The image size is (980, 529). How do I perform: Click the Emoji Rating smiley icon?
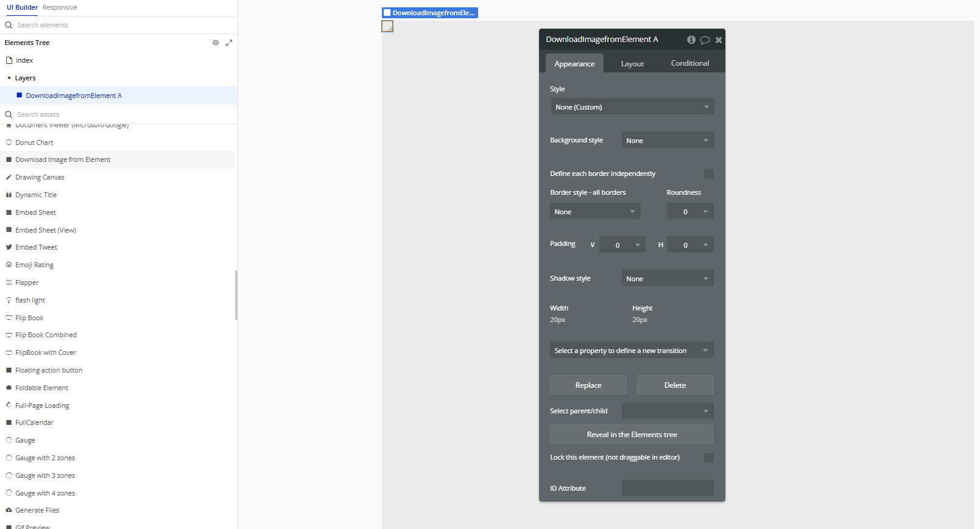[9, 265]
